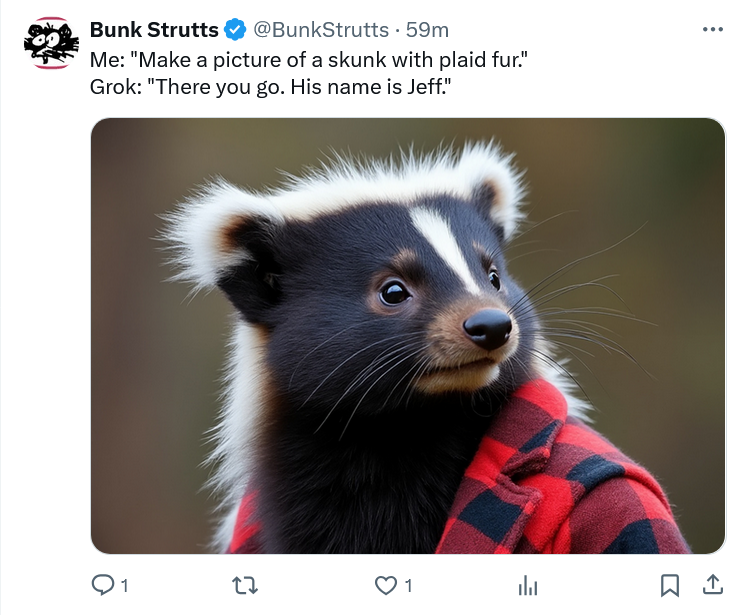
Task: Open the 59m timestamp permalink
Action: pos(427,30)
